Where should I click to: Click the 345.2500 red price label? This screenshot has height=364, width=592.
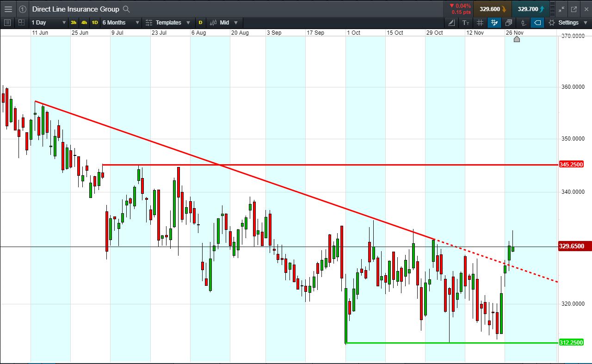(x=571, y=164)
